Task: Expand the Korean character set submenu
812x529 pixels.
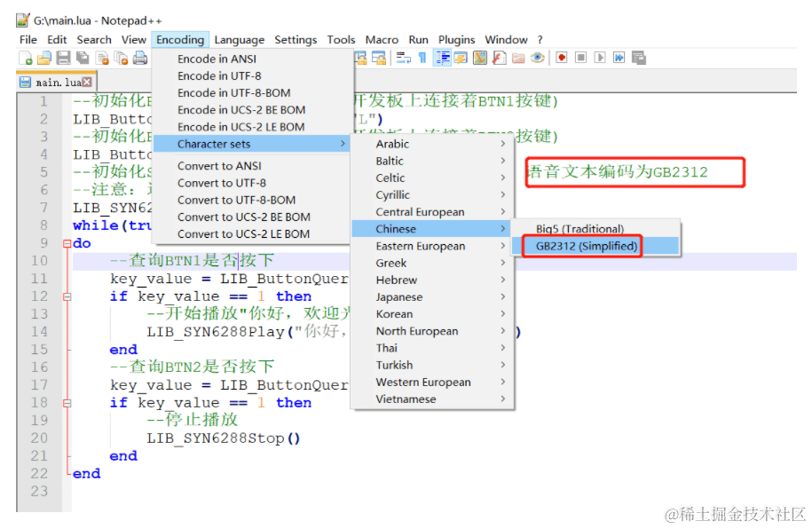Action: (x=432, y=314)
